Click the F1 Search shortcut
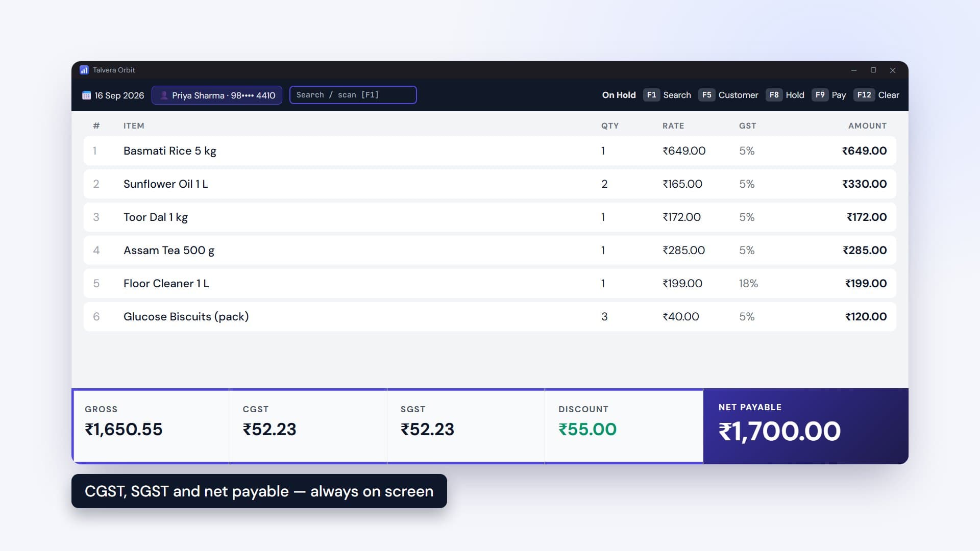 tap(667, 95)
